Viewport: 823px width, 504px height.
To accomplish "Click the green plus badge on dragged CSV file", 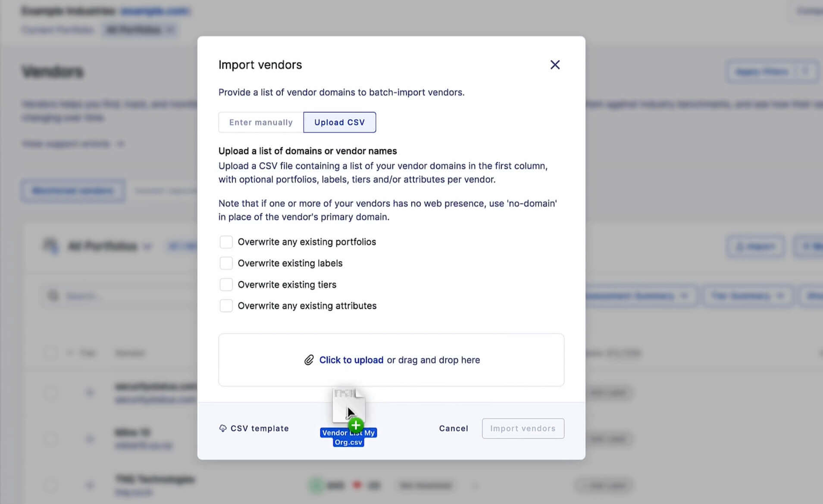I will point(356,425).
